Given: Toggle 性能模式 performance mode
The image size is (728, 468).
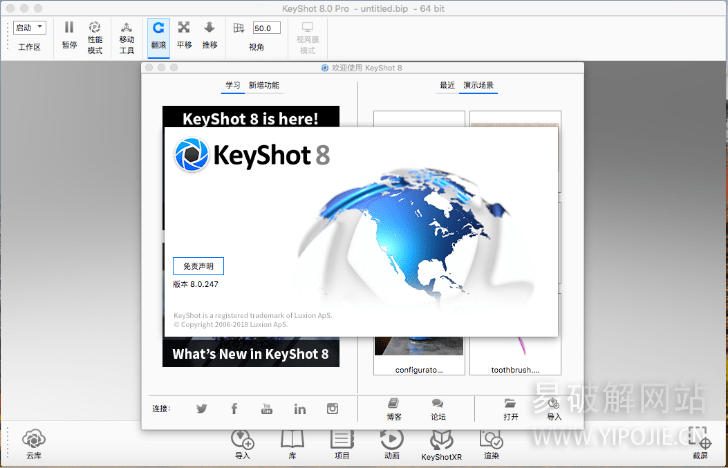Looking at the screenshot, I should [95, 38].
